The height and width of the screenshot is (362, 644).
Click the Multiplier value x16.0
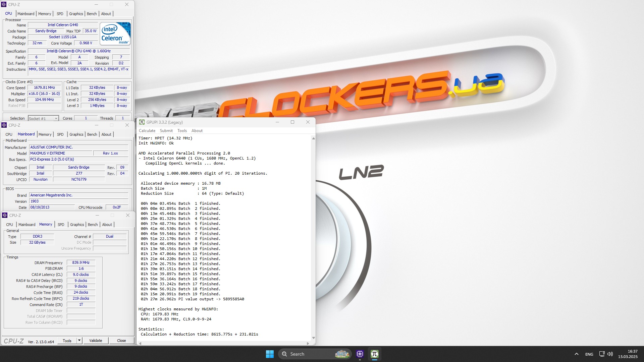pyautogui.click(x=44, y=94)
